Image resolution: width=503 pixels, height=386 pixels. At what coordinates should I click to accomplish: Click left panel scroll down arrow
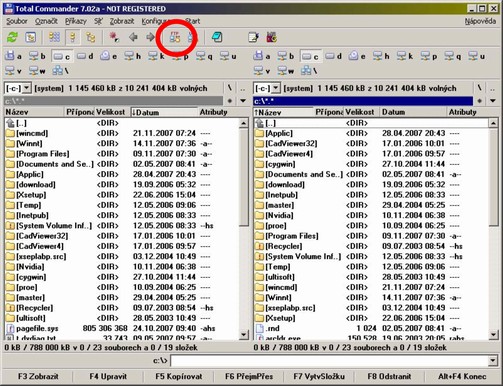pyautogui.click(x=243, y=334)
